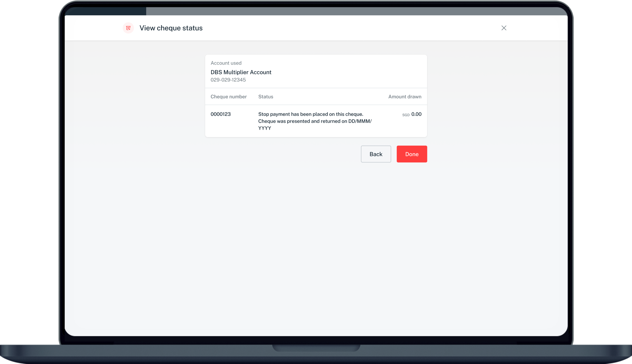Image resolution: width=632 pixels, height=364 pixels.
Task: Click empty area below the Done button
Action: 412,225
